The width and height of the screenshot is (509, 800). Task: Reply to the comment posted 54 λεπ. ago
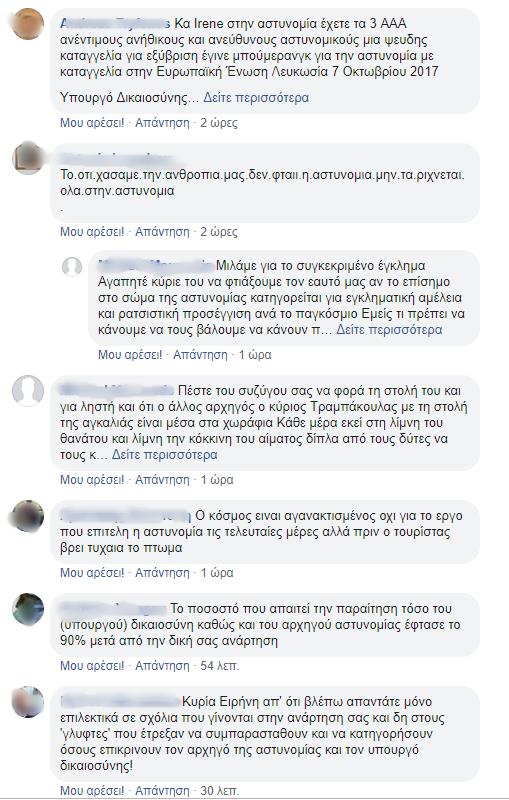[162, 666]
